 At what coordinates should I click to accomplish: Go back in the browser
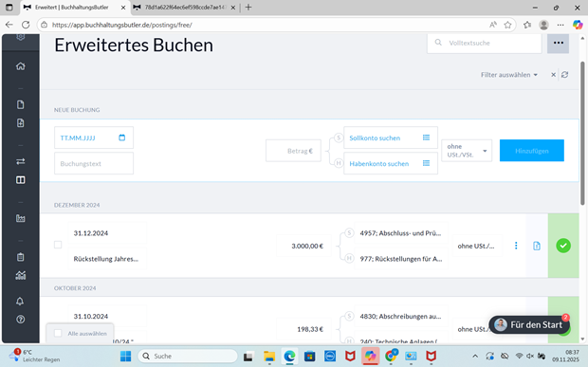9,25
